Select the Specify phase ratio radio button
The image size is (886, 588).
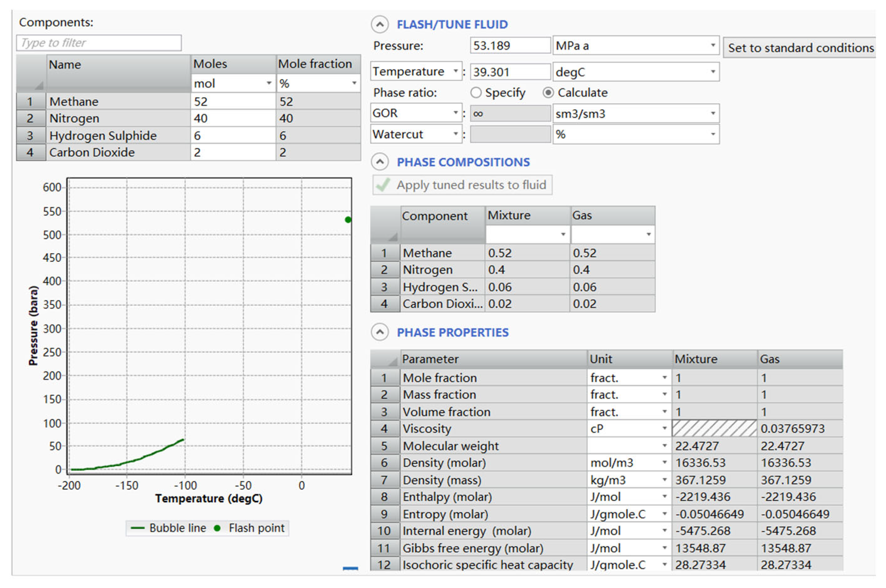point(476,93)
